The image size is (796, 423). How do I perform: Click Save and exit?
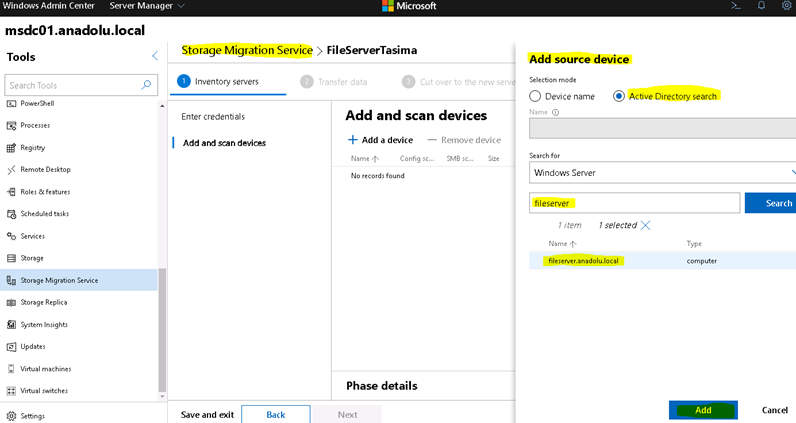(x=207, y=415)
